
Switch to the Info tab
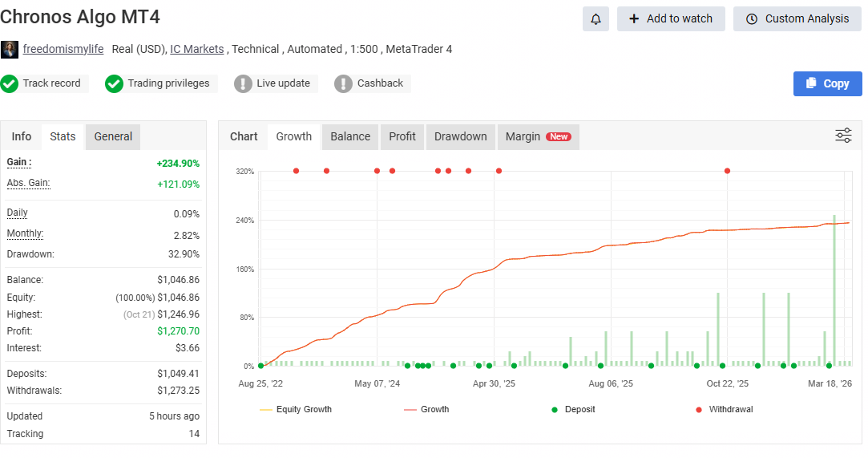22,136
